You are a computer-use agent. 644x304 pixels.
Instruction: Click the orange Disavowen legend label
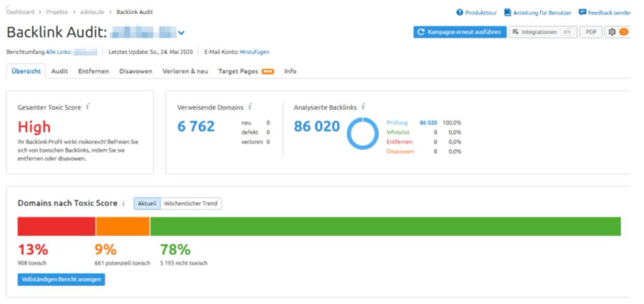[401, 152]
